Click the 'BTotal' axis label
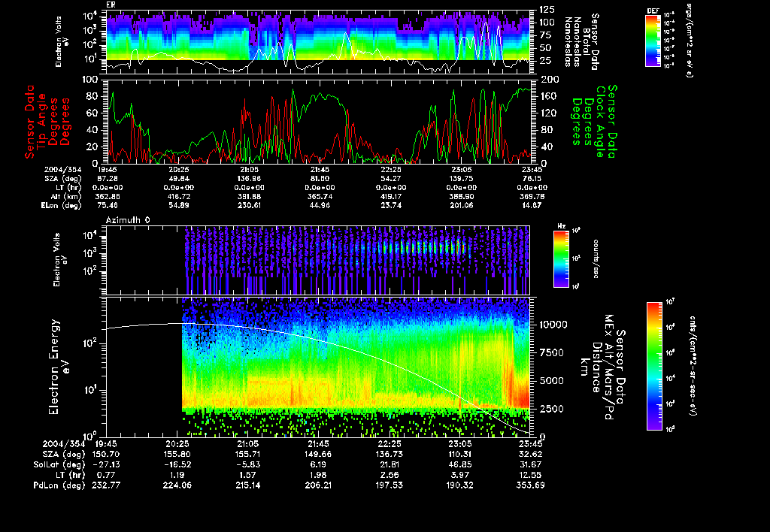The height and width of the screenshot is (532, 770). point(587,41)
